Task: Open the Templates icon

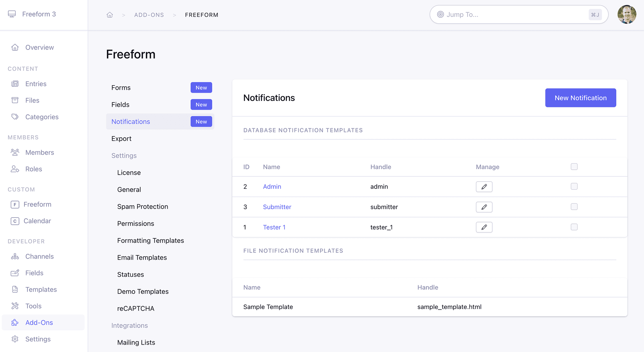Action: [x=15, y=289]
